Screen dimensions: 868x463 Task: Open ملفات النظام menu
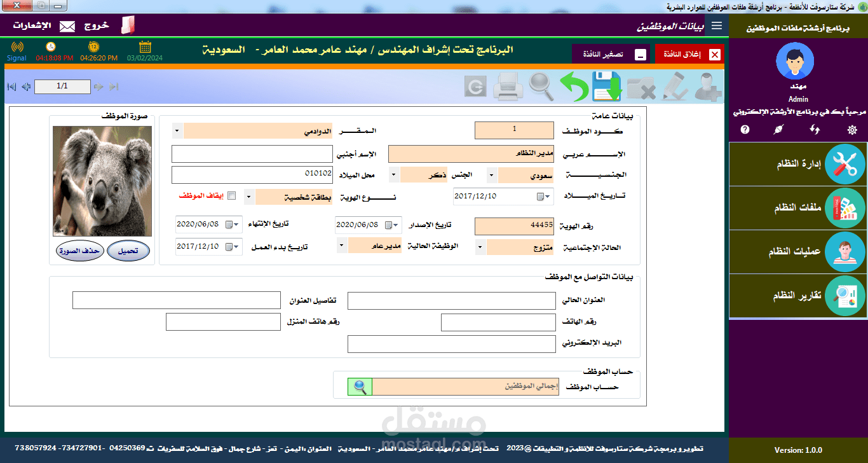click(x=798, y=208)
